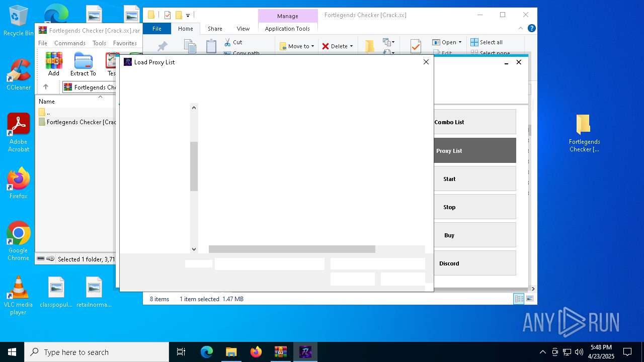This screenshot has width=644, height=362.
Task: Click the taskbar search box
Action: 97,352
